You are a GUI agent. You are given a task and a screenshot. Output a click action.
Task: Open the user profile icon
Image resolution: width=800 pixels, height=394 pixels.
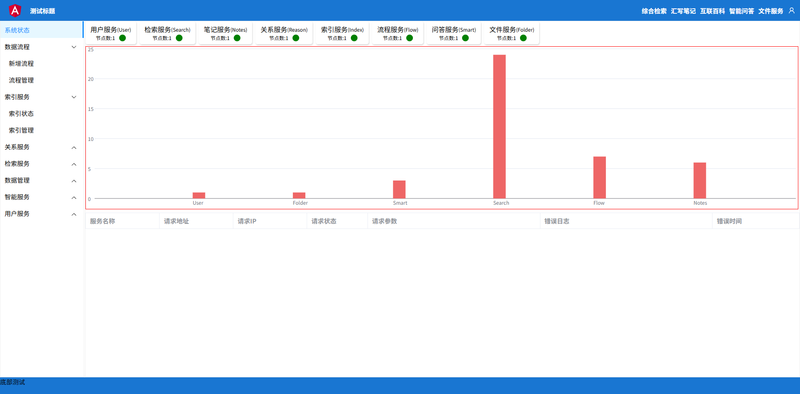pyautogui.click(x=791, y=10)
